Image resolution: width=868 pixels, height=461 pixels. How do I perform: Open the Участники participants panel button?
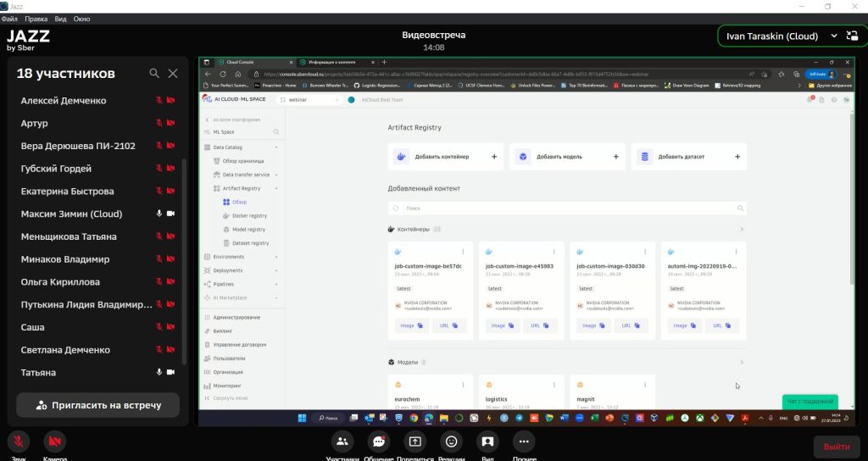342,441
